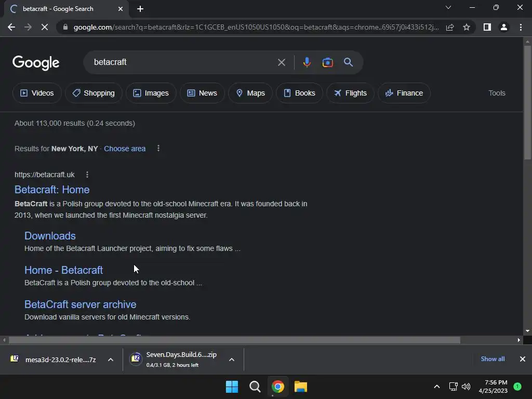This screenshot has width=532, height=399.
Task: Open the notification badge in the tray
Action: tap(517, 387)
